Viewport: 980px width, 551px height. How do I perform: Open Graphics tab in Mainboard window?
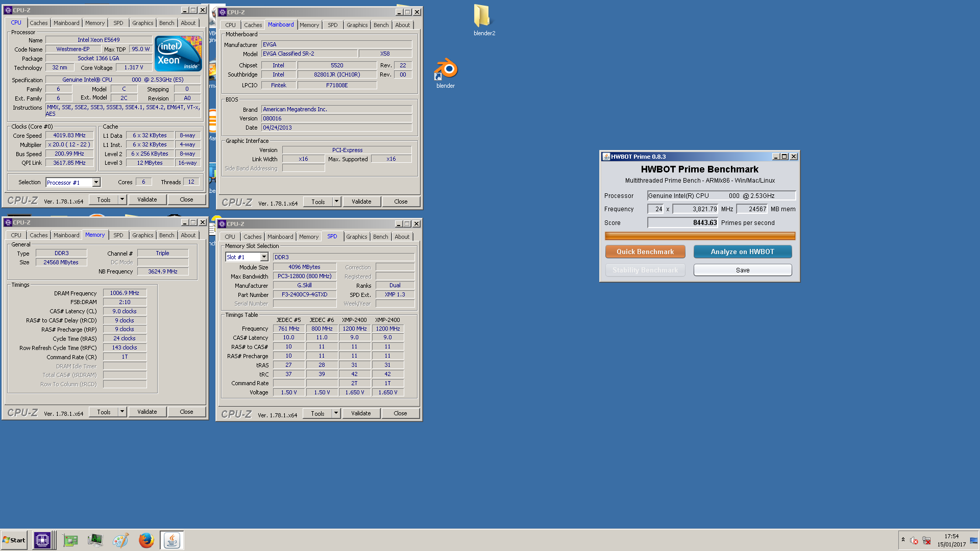click(357, 25)
